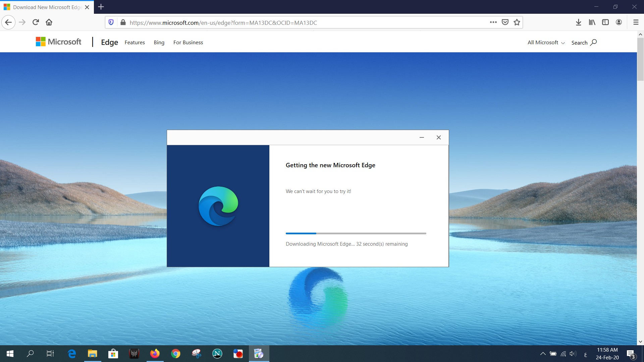Open the Bing menu item
644x362 pixels.
[159, 43]
